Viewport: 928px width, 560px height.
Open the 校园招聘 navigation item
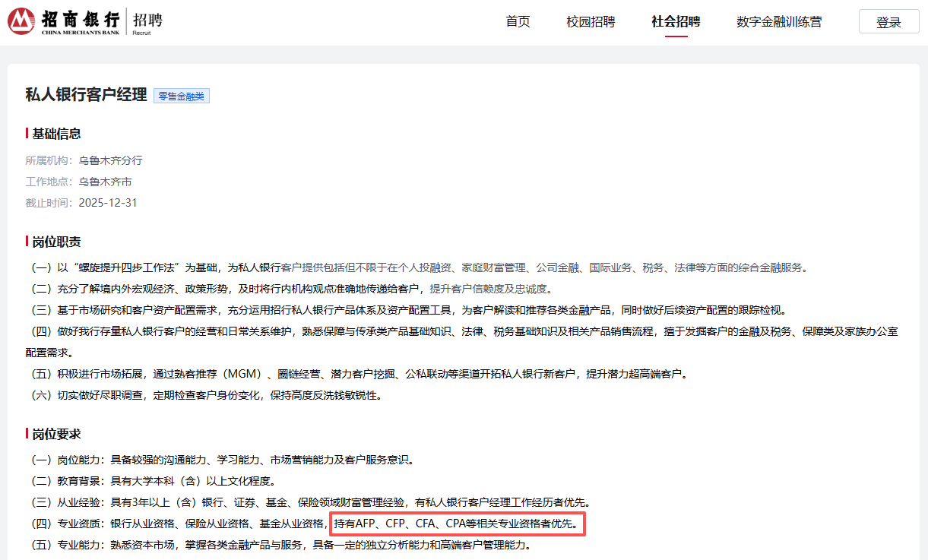pyautogui.click(x=591, y=21)
